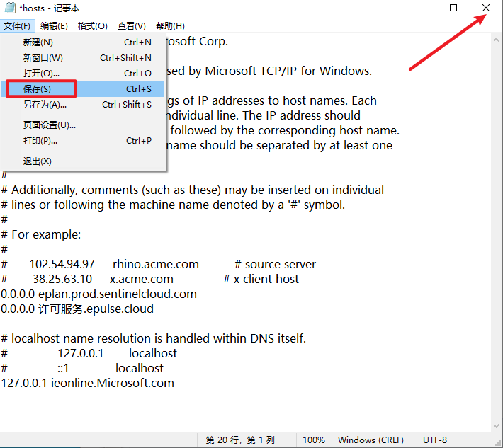Select 打印(P)... to print the file
The width and height of the screenshot is (503, 448).
40,141
